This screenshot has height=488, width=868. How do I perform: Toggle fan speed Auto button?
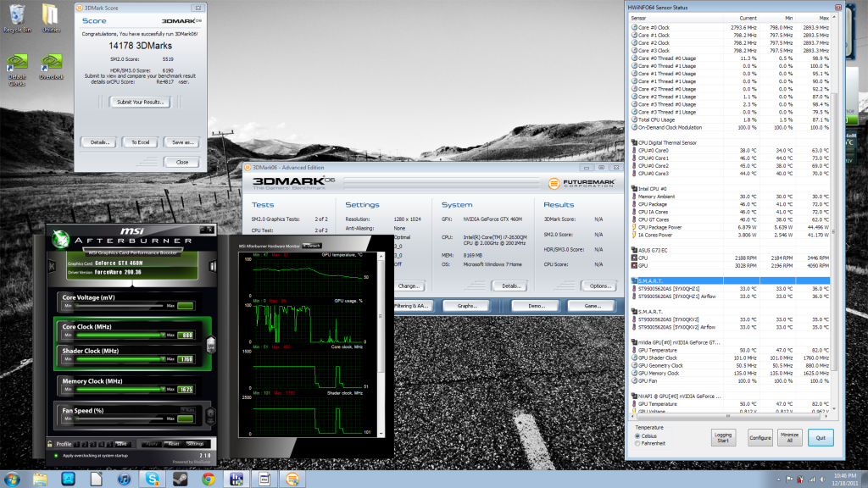(187, 409)
